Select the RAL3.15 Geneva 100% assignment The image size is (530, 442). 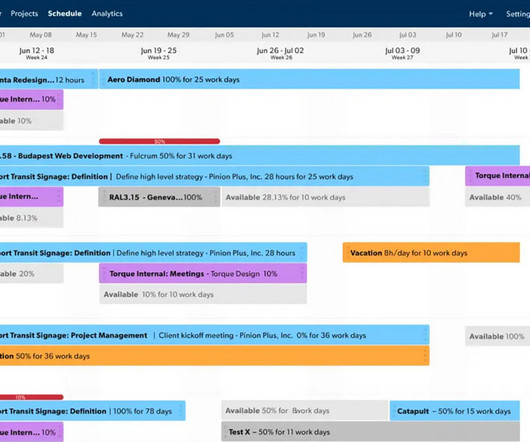pyautogui.click(x=159, y=197)
